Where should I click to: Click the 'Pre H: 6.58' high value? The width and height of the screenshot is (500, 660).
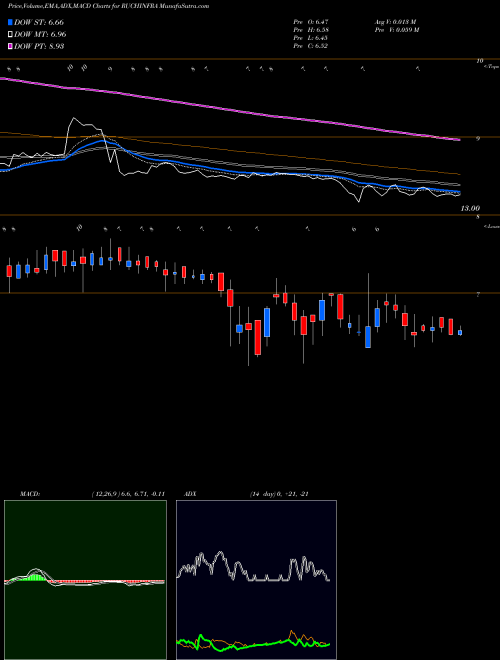[311, 30]
